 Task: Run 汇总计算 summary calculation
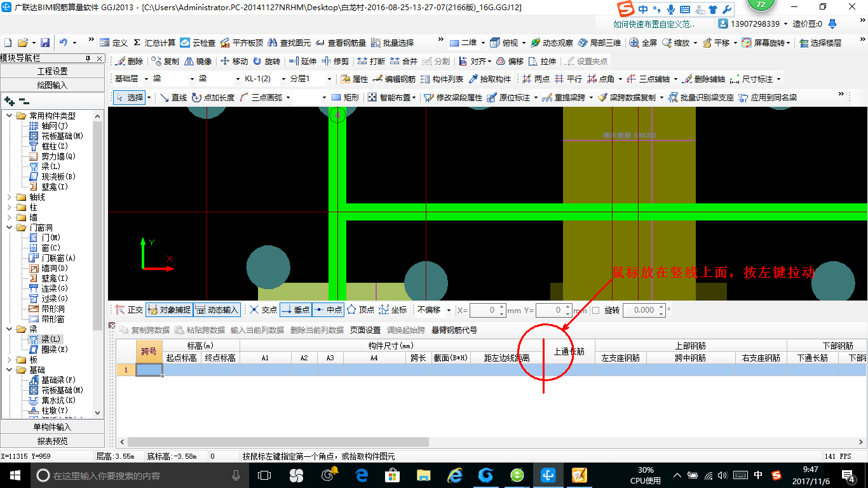pyautogui.click(x=154, y=43)
